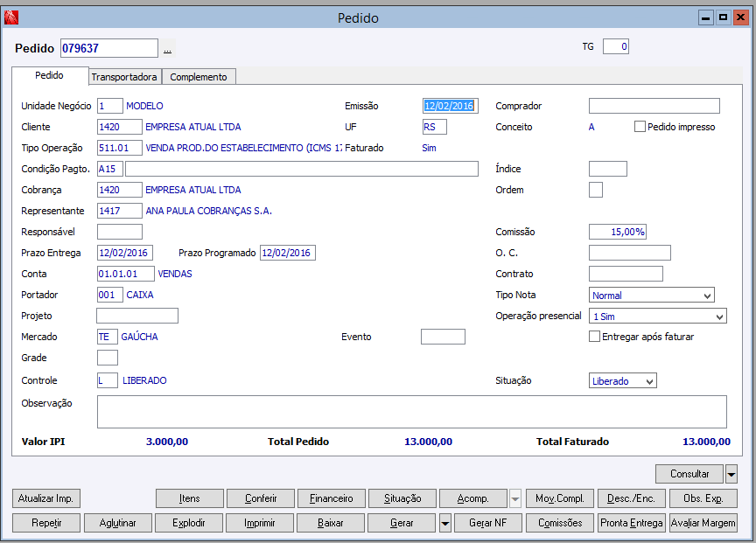Click the Ordem small box field
The width and height of the screenshot is (756, 543).
pyautogui.click(x=596, y=190)
